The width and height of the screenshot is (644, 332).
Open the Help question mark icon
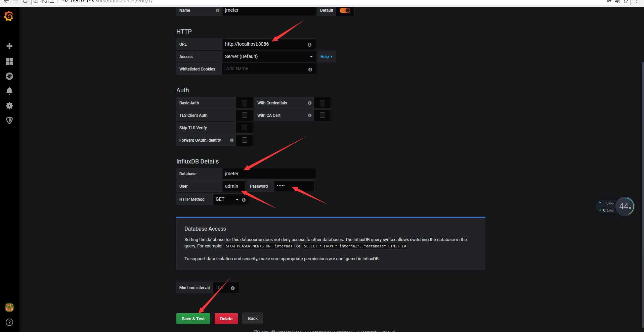click(x=9, y=322)
